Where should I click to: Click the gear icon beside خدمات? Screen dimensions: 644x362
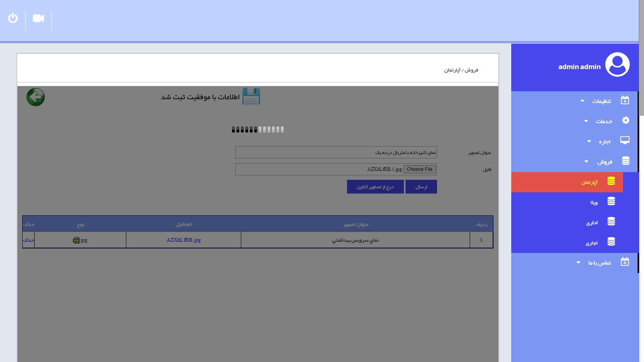coord(625,120)
